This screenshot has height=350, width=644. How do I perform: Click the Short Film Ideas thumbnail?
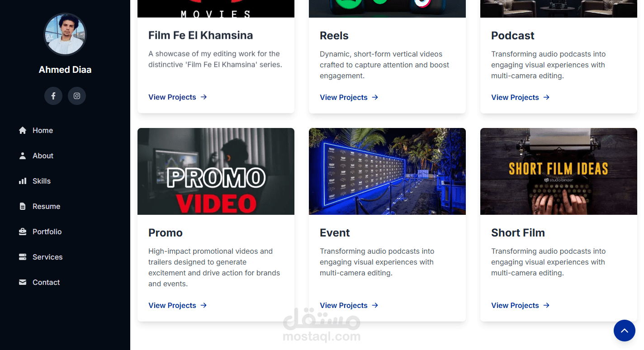pyautogui.click(x=559, y=171)
